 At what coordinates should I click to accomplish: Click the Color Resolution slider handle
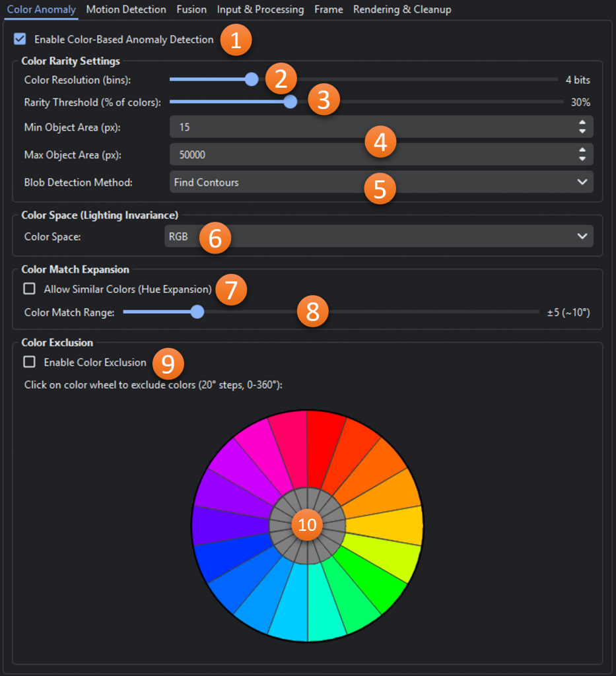[251, 80]
